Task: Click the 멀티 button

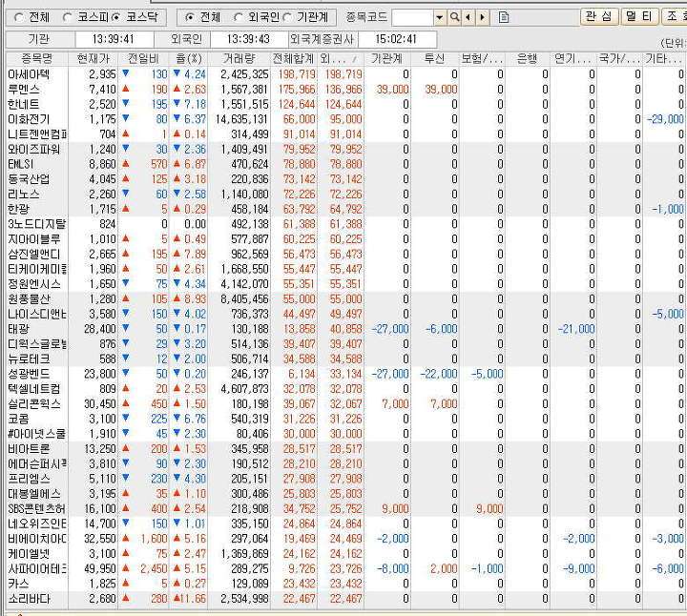Action: coord(638,16)
